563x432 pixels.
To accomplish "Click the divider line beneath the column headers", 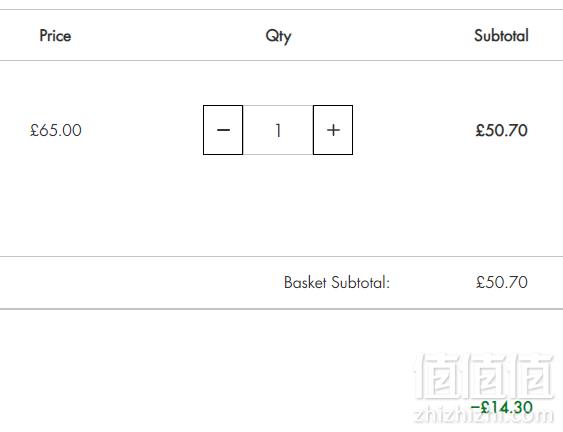I will click(282, 61).
